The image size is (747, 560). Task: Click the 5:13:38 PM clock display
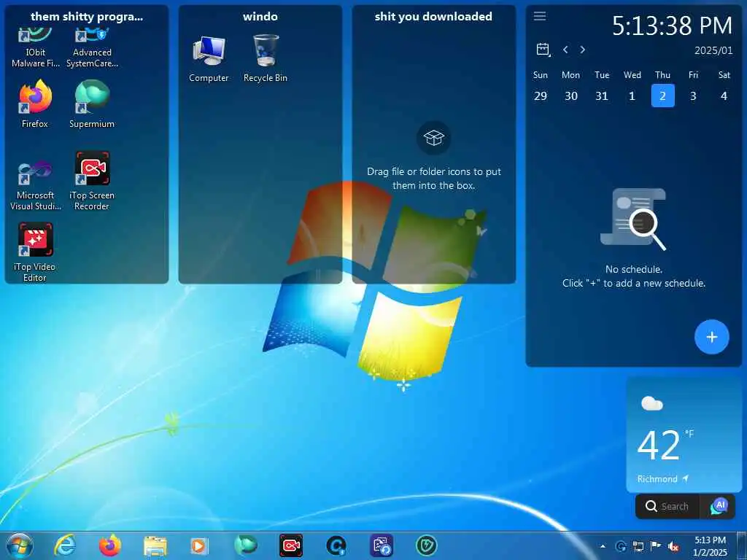672,25
